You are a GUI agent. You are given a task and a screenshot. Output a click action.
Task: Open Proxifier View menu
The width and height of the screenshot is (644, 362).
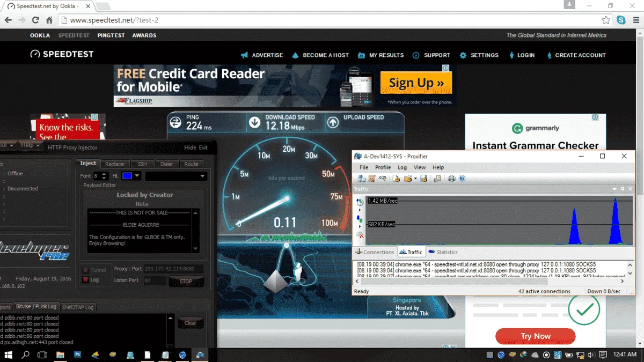coord(420,167)
